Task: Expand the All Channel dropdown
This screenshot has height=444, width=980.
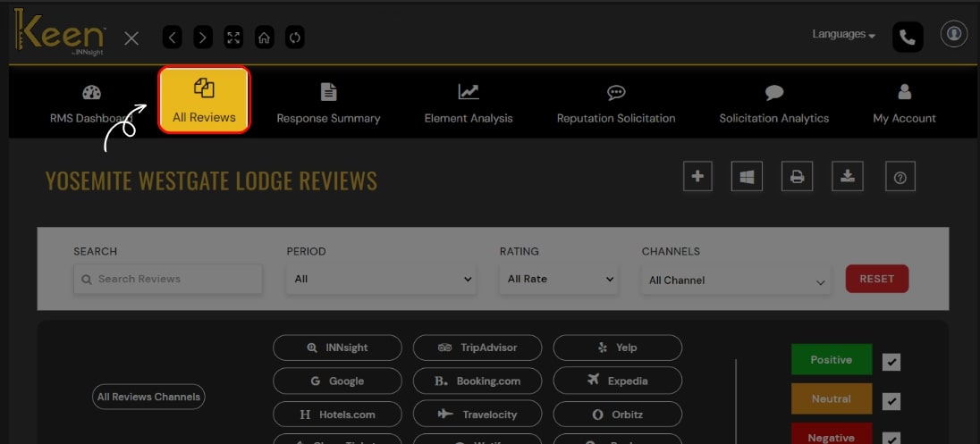Action: [x=736, y=281]
